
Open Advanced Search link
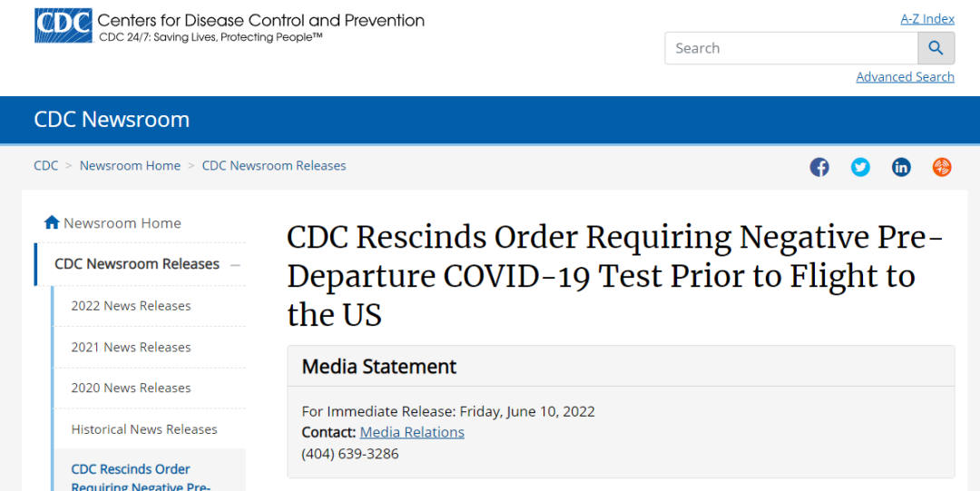coord(905,77)
